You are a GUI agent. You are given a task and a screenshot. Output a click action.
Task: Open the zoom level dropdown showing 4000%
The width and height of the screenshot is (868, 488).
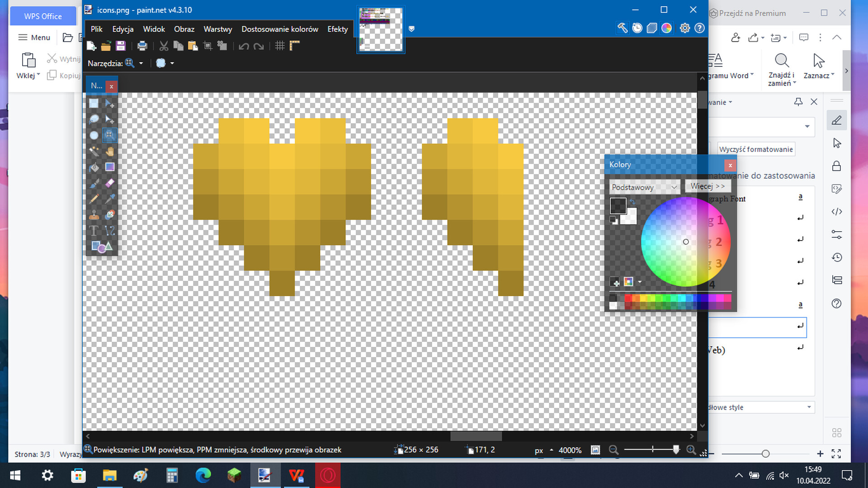pos(570,450)
